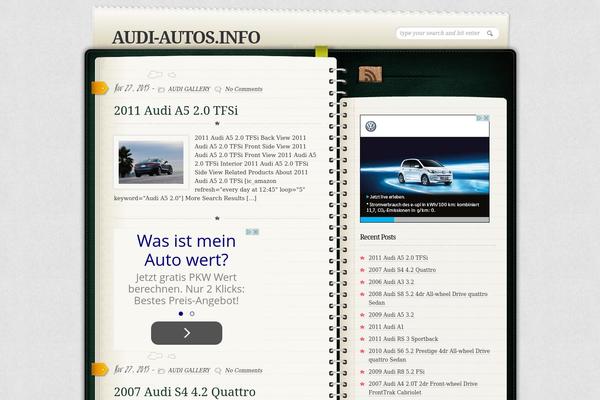Click the search input field
The height and width of the screenshot is (400, 600).
tap(442, 33)
